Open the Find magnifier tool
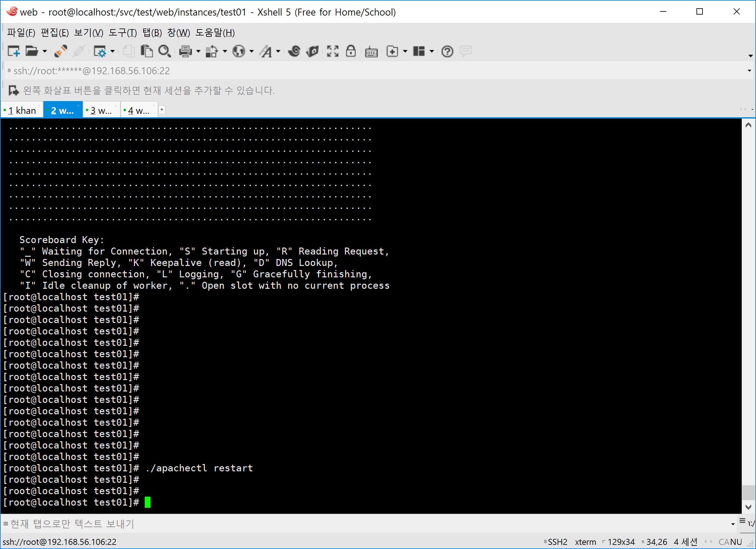The height and width of the screenshot is (549, 756). 164,51
